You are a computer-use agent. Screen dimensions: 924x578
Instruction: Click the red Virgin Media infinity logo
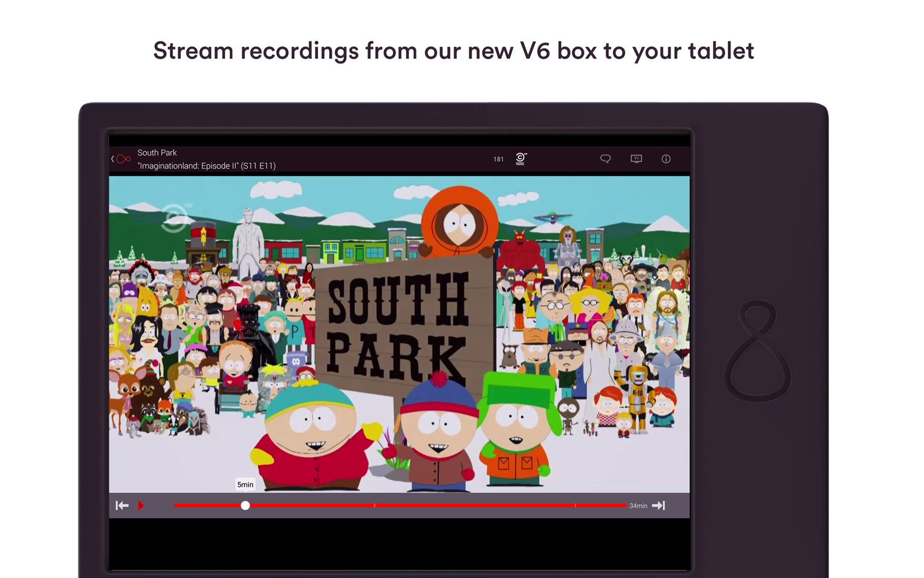tap(124, 159)
